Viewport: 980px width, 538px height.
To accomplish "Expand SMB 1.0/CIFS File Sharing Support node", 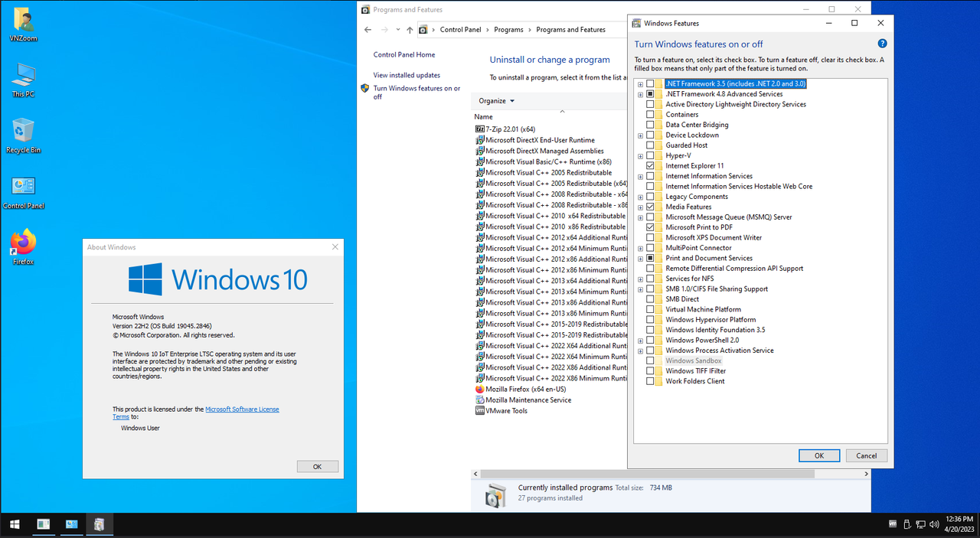I will 640,289.
